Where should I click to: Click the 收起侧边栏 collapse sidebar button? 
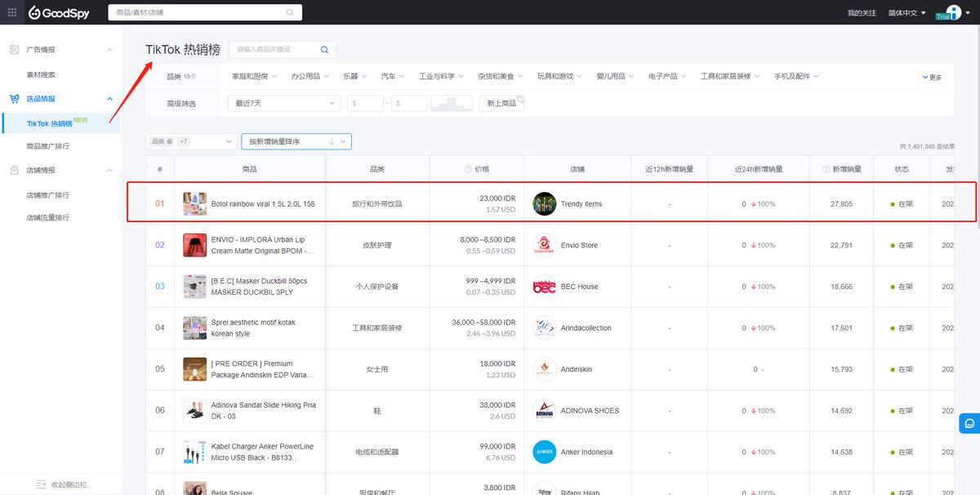[x=61, y=484]
